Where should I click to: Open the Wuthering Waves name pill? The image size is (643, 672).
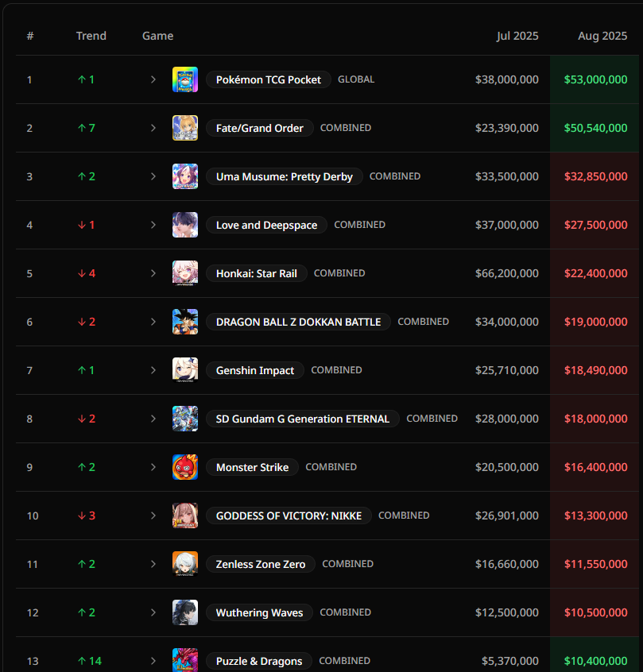260,612
